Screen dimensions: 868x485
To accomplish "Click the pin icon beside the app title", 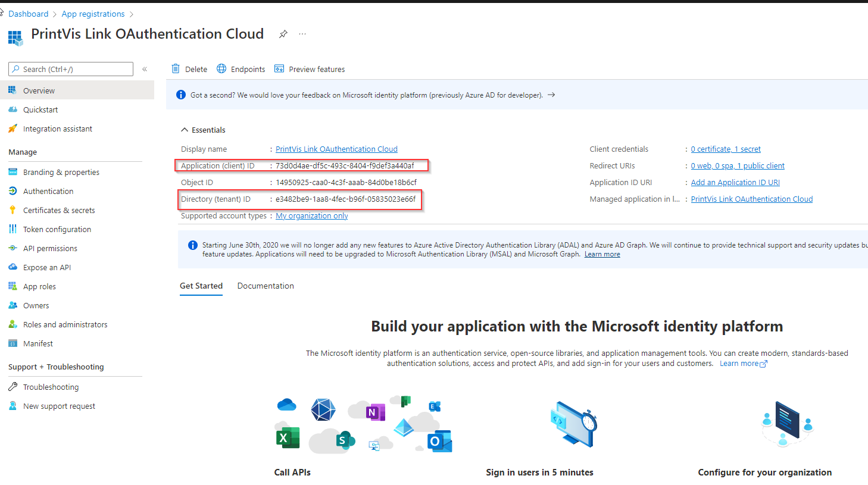I will 283,35.
